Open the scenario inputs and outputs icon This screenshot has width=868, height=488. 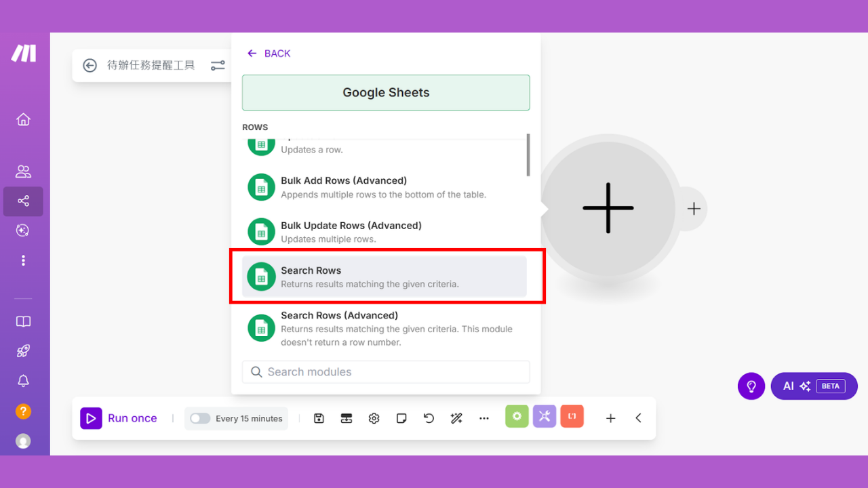point(347,418)
